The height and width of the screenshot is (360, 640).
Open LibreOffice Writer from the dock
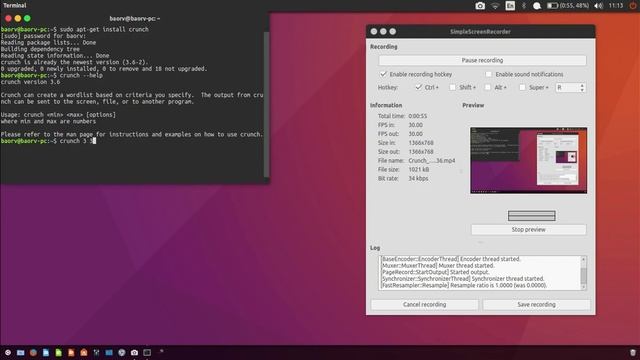coord(46,352)
